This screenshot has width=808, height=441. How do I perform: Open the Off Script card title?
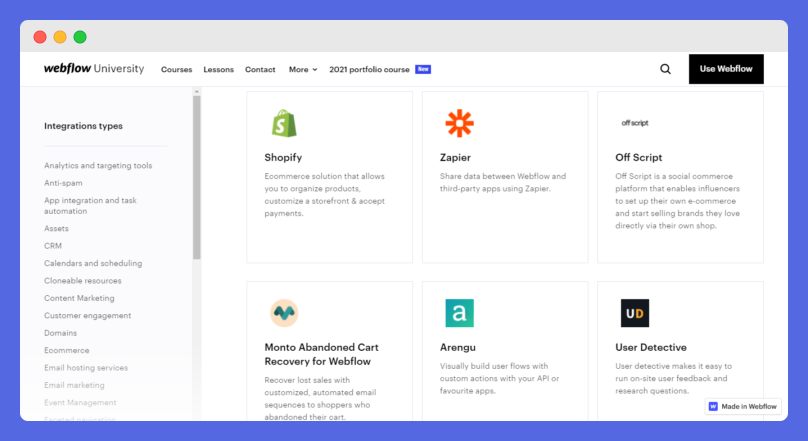point(638,158)
